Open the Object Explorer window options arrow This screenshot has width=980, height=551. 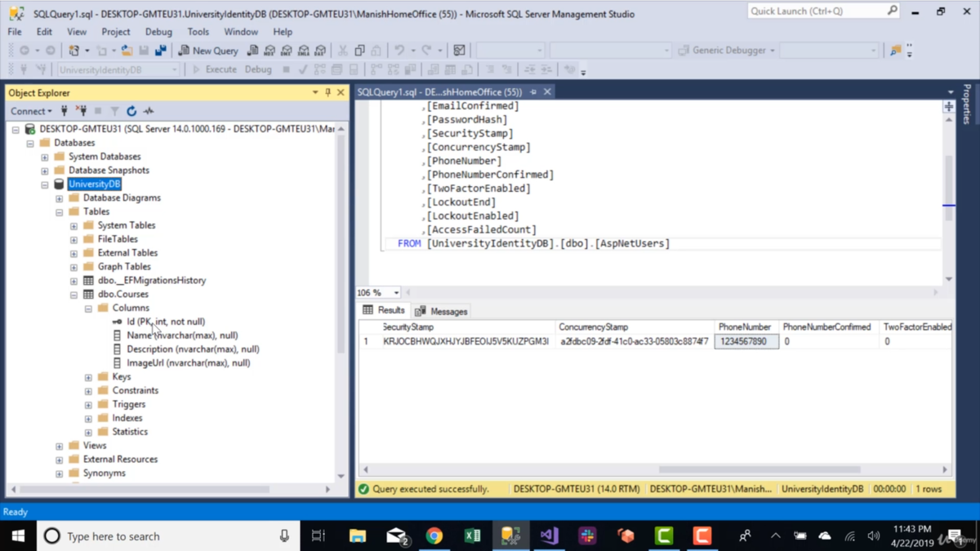tap(315, 93)
